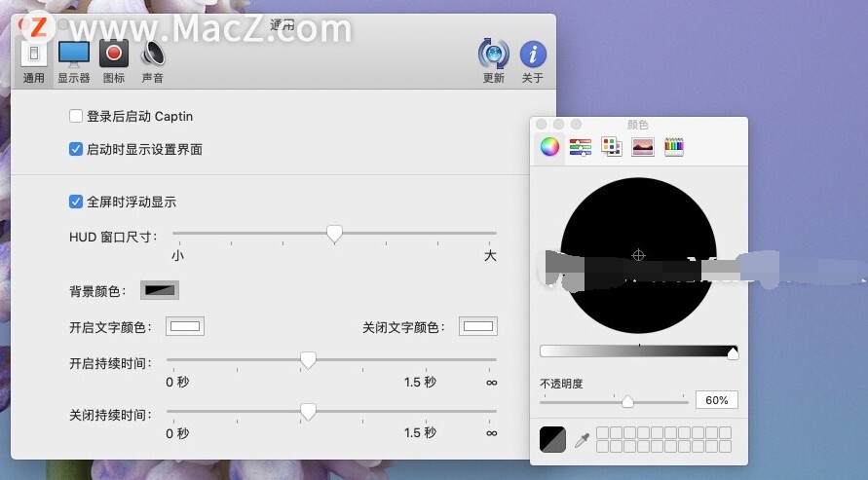Open the 开启文字颜色 color well
This screenshot has width=868, height=480.
point(185,326)
